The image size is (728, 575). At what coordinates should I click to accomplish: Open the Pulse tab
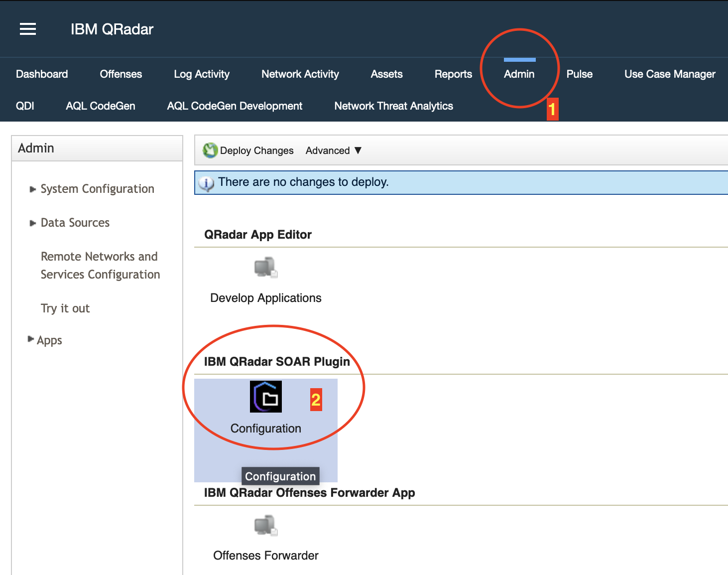[x=579, y=74]
